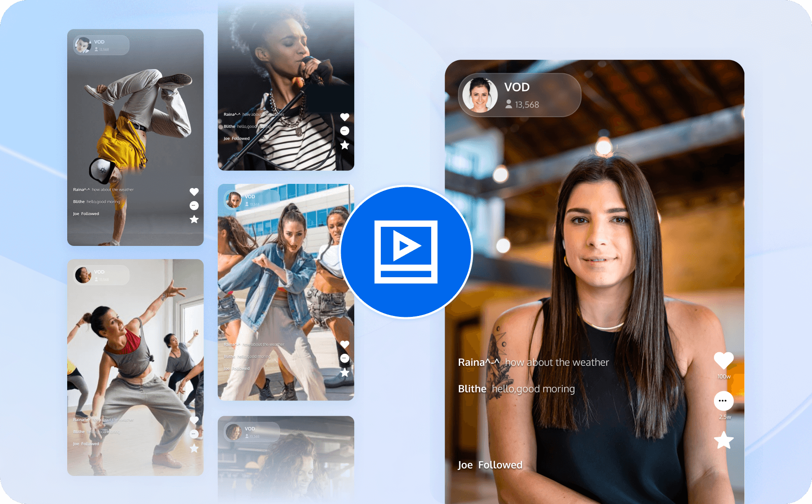Favorite the singer with microphone video
The image size is (812, 504).
point(345,145)
